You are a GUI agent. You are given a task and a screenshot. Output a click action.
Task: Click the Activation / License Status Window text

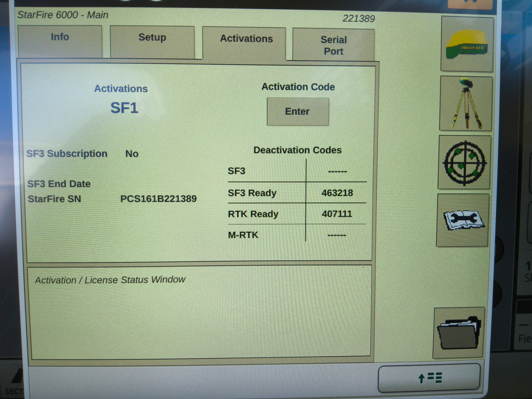pyautogui.click(x=110, y=280)
